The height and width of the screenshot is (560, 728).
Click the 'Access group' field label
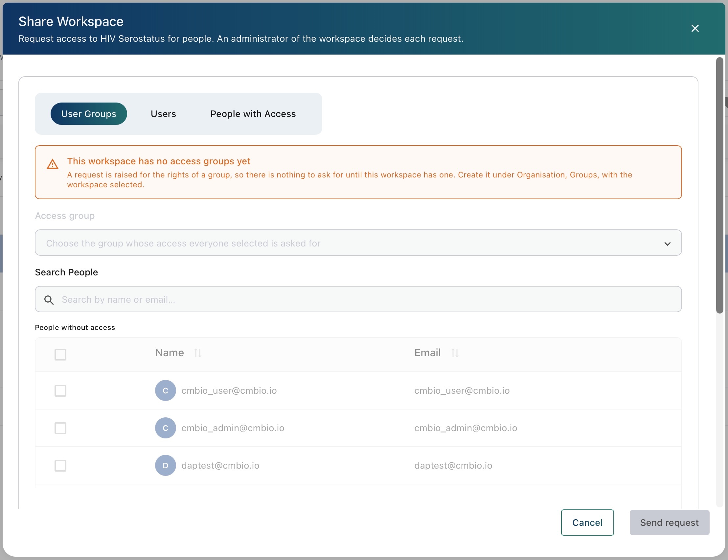pyautogui.click(x=65, y=216)
